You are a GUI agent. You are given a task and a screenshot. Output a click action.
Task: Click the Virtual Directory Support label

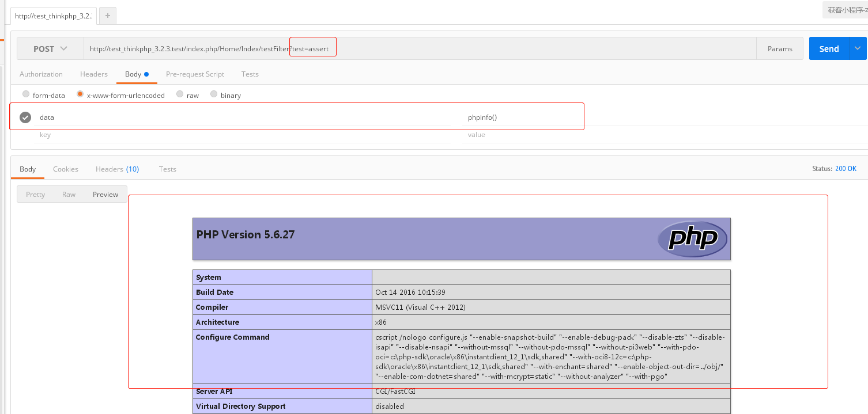point(240,407)
